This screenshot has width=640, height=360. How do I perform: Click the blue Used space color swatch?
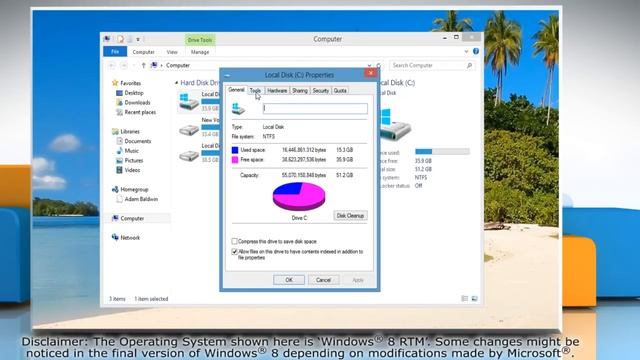(235, 150)
